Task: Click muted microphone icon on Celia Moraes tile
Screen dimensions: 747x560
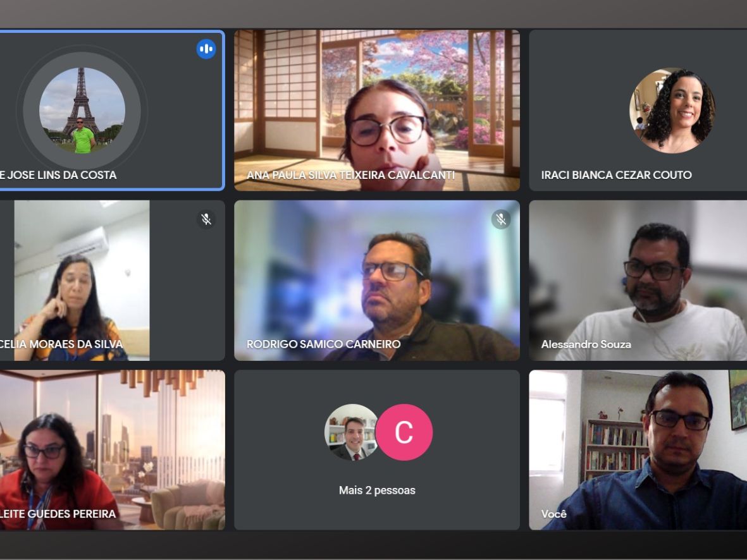Action: [x=206, y=219]
